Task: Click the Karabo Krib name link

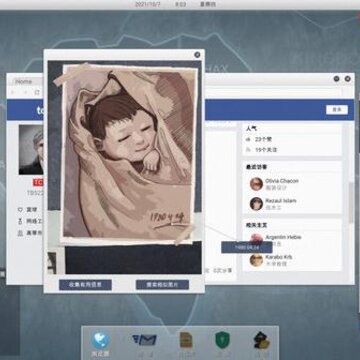Action: pyautogui.click(x=279, y=257)
